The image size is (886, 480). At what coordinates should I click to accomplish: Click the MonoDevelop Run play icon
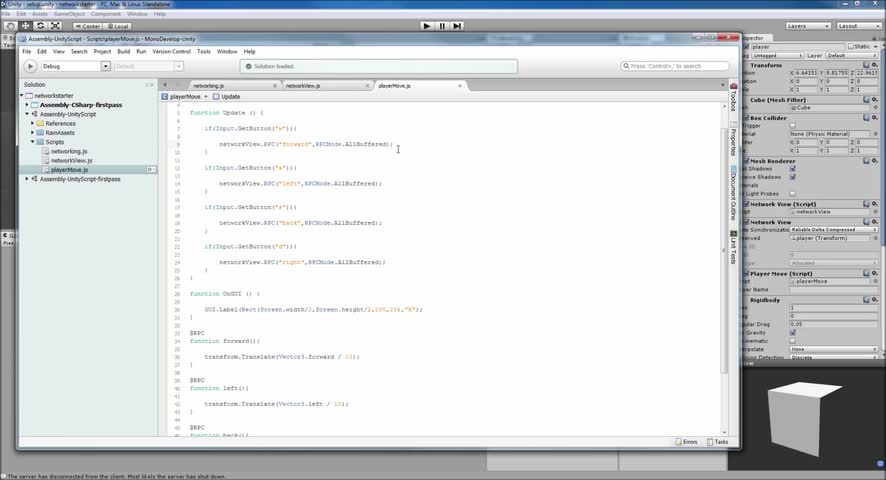click(x=30, y=66)
